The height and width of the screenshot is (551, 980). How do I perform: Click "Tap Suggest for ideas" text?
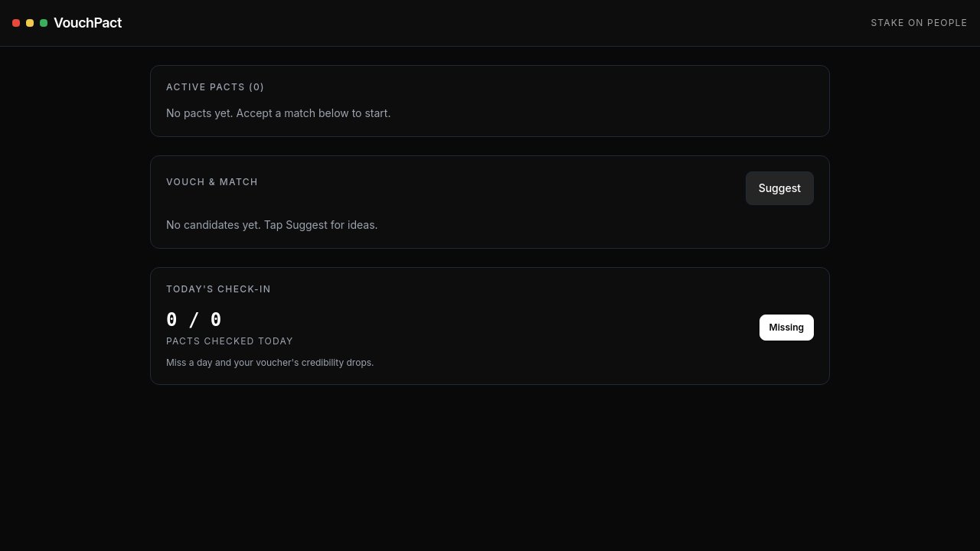(321, 225)
